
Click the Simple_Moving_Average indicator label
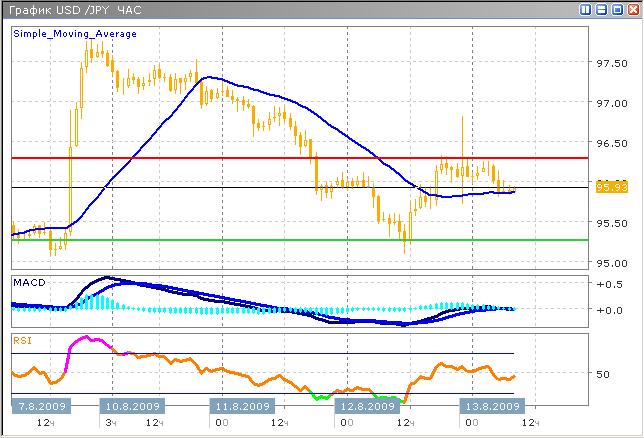75,34
